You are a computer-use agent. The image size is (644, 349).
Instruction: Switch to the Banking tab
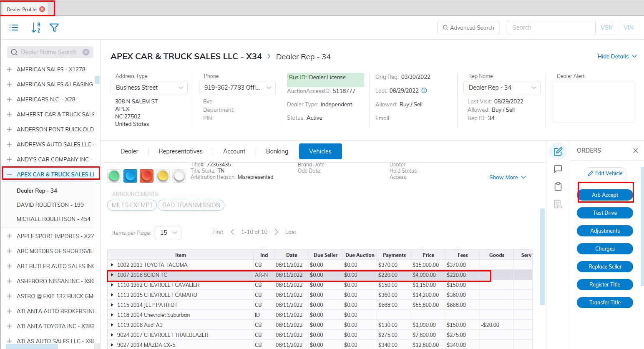coord(277,151)
